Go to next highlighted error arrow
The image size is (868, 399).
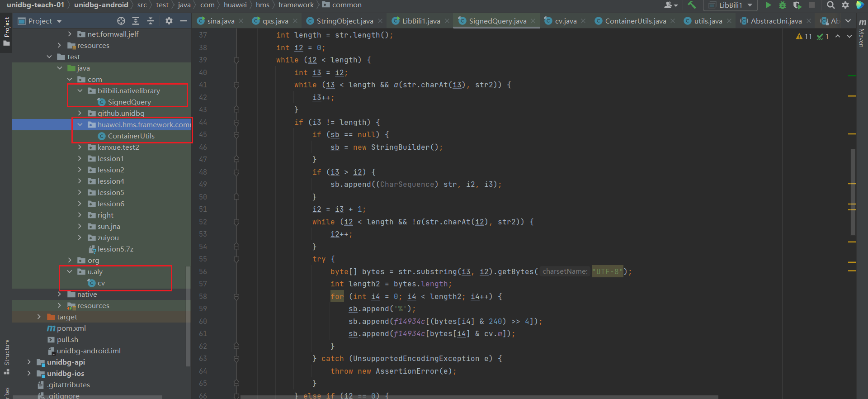click(849, 36)
